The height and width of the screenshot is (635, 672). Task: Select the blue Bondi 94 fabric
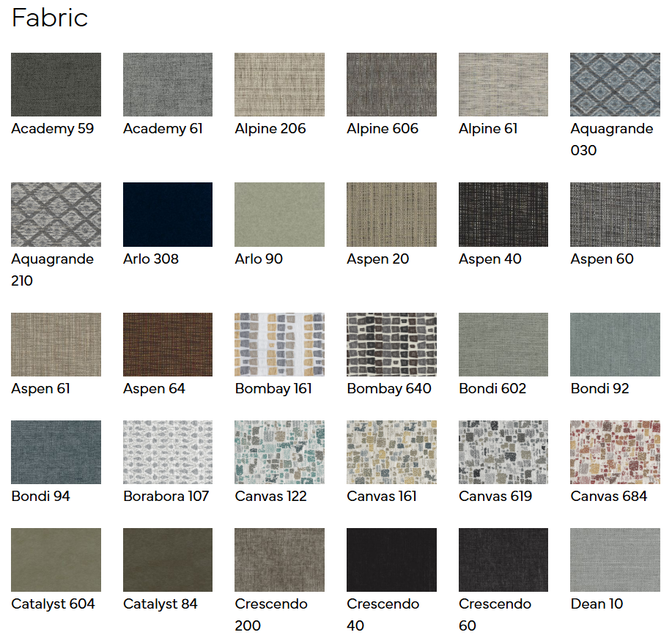coord(56,452)
